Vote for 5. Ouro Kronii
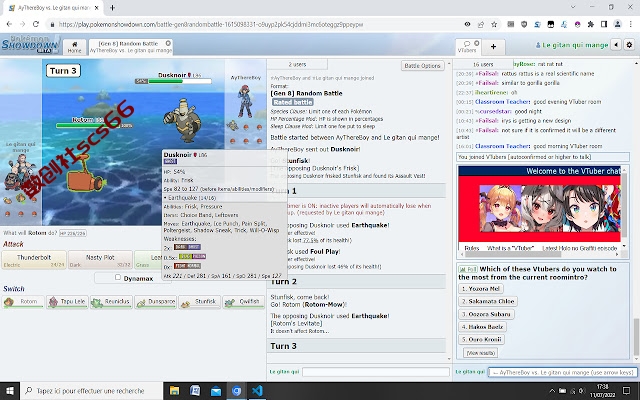The width and height of the screenshot is (640, 400). 481,339
